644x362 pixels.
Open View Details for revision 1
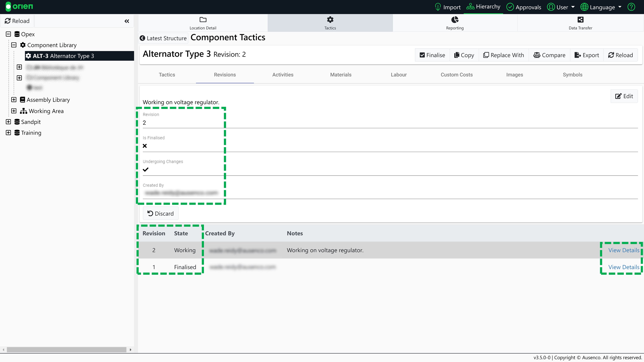click(624, 267)
